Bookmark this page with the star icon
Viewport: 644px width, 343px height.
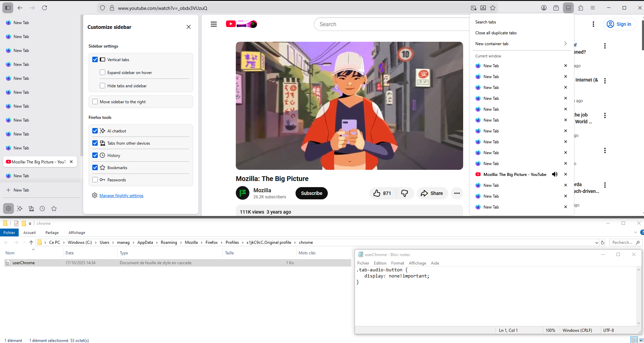tap(493, 8)
